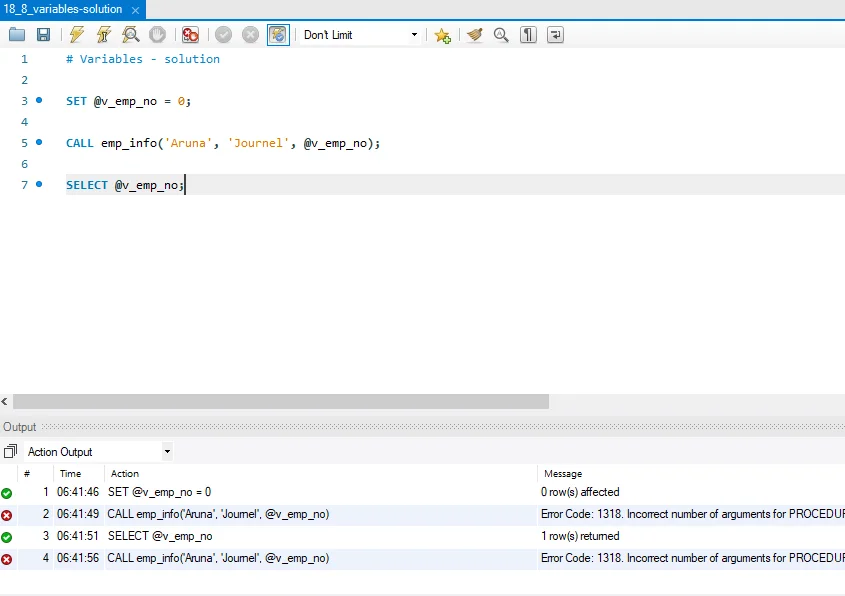Save snippet using the star icon
This screenshot has height=596, width=845.
pos(442,35)
